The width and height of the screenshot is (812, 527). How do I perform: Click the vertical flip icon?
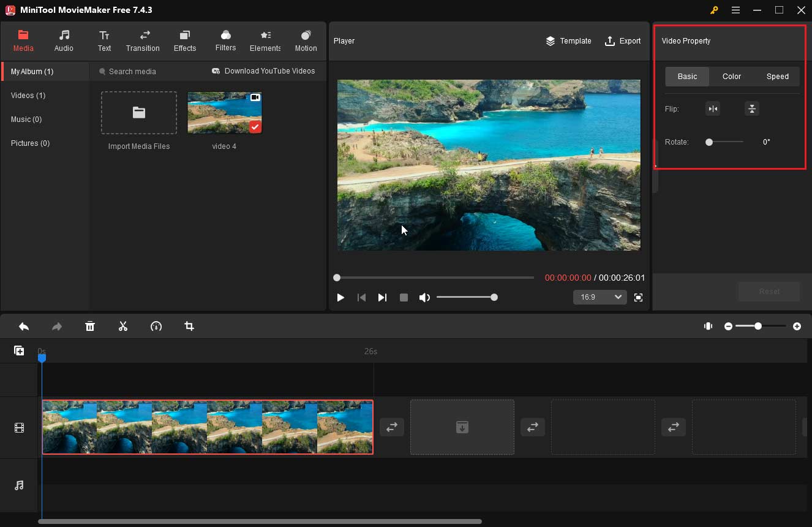click(752, 109)
